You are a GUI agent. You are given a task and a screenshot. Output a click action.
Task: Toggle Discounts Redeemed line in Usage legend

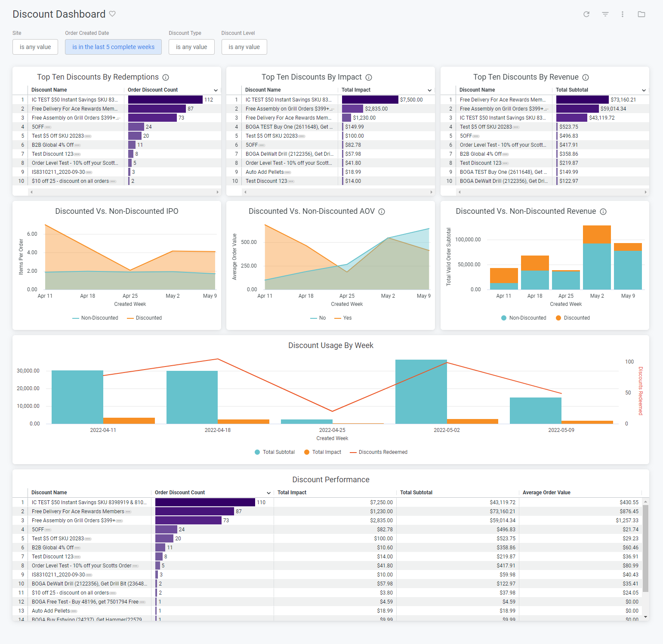(379, 452)
